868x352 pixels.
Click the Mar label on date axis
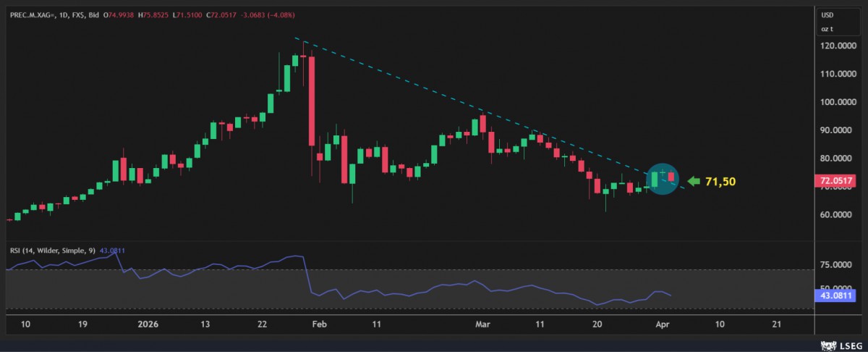(484, 324)
